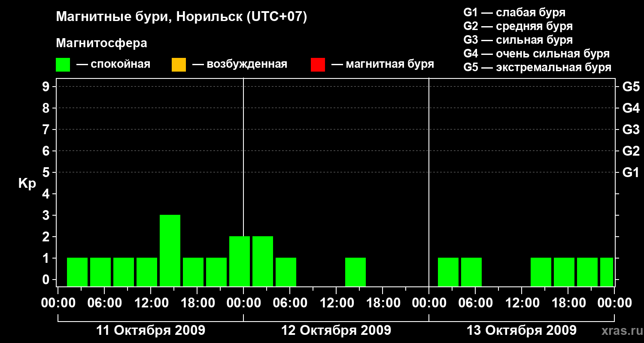Click the '— магнитная буря' legend label
The image size is (644, 343).
[x=383, y=64]
